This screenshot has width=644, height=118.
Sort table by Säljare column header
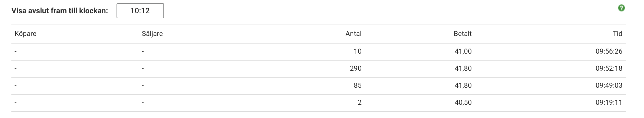pos(152,34)
